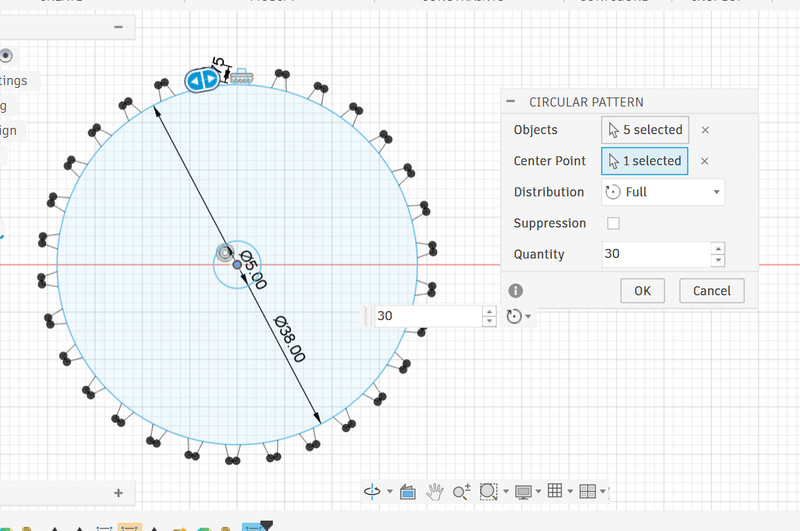The height and width of the screenshot is (531, 800).
Task: Click the Viewports layout icon
Action: [x=588, y=491]
